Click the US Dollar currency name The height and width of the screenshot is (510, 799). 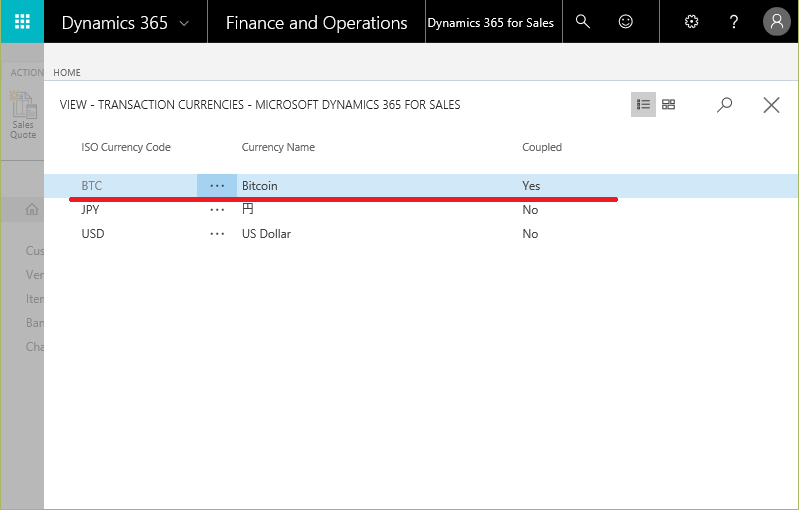266,233
